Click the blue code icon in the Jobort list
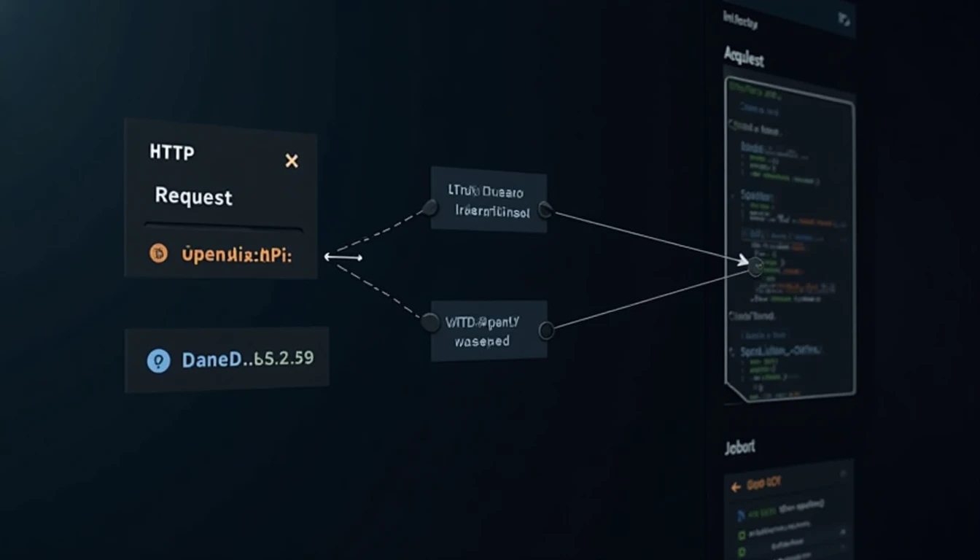The width and height of the screenshot is (980, 560). [x=741, y=515]
